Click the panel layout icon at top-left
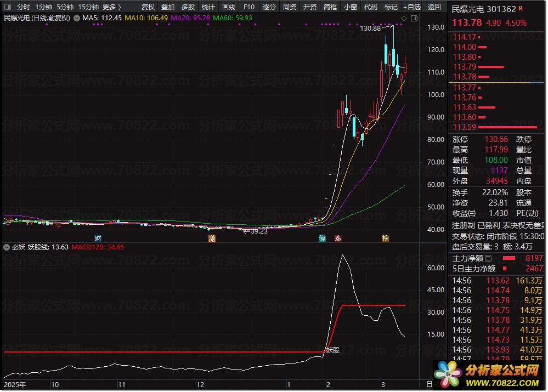The image size is (548, 392). 8,7
